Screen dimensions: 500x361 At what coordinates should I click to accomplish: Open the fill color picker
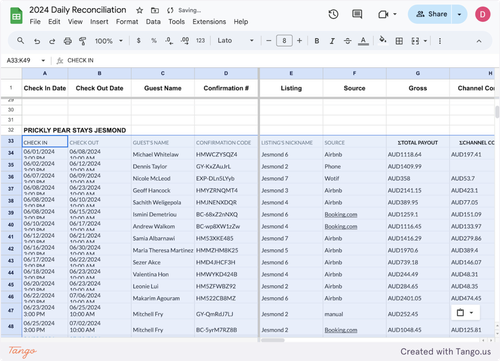tap(383, 40)
